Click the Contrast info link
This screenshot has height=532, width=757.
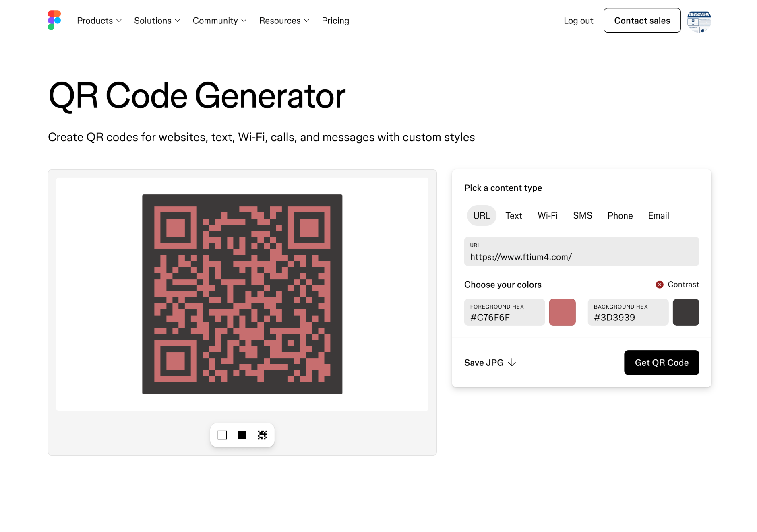(x=683, y=285)
